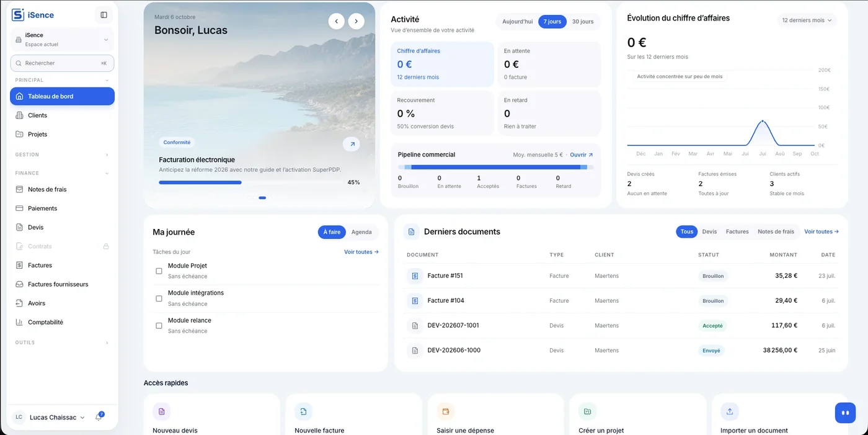Open the Facturation électronique arrow link icon
The height and width of the screenshot is (435, 868).
point(352,144)
